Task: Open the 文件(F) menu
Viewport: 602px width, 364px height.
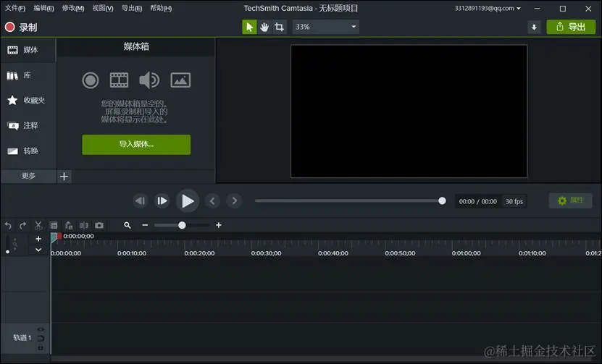Action: tap(15, 8)
